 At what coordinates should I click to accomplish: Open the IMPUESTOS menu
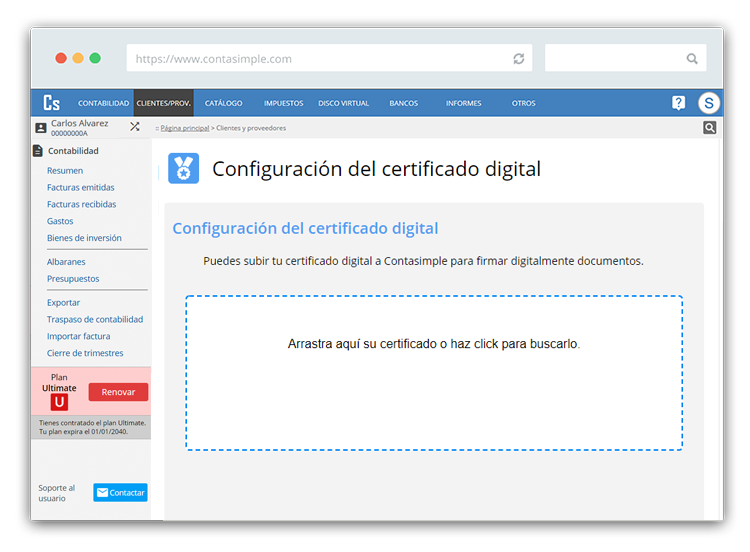click(284, 103)
